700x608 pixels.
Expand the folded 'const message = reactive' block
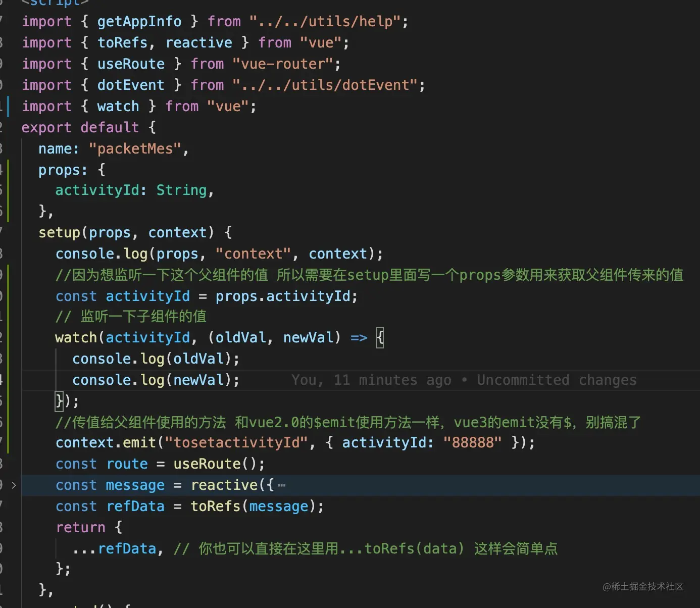click(14, 485)
